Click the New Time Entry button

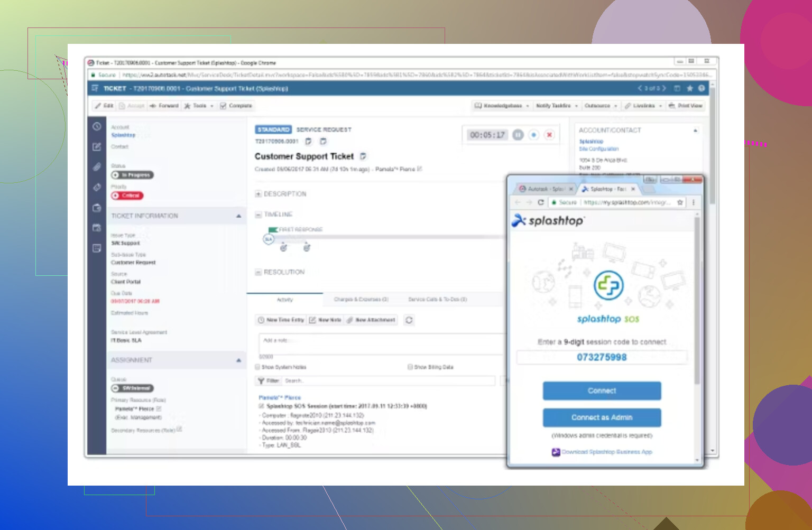point(281,320)
